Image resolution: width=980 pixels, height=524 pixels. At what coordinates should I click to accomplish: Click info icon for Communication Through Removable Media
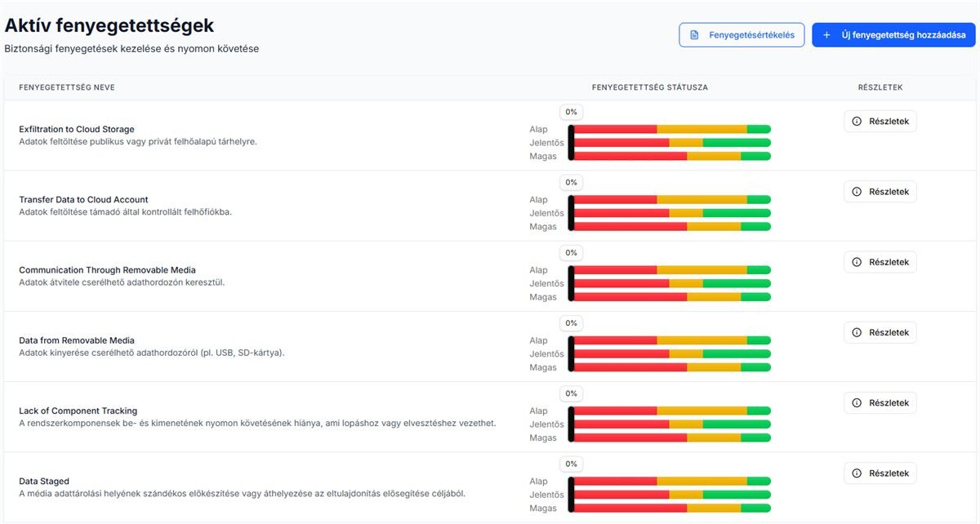coord(857,262)
